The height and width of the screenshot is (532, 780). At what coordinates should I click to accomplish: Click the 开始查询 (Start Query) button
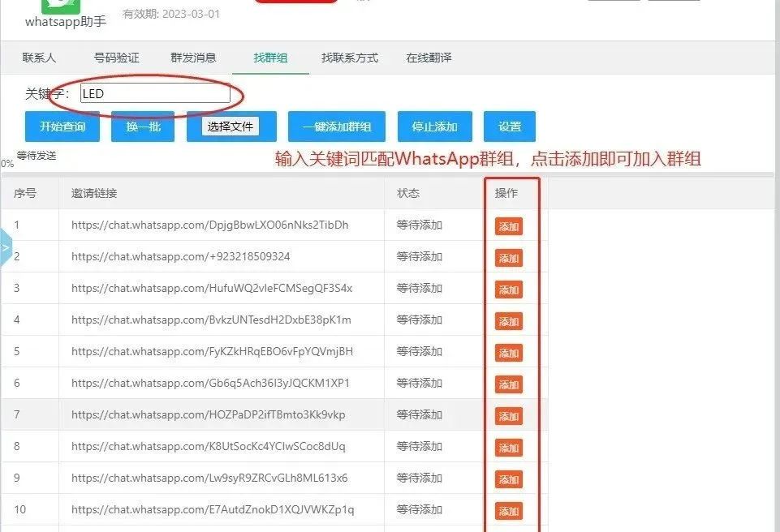62,127
